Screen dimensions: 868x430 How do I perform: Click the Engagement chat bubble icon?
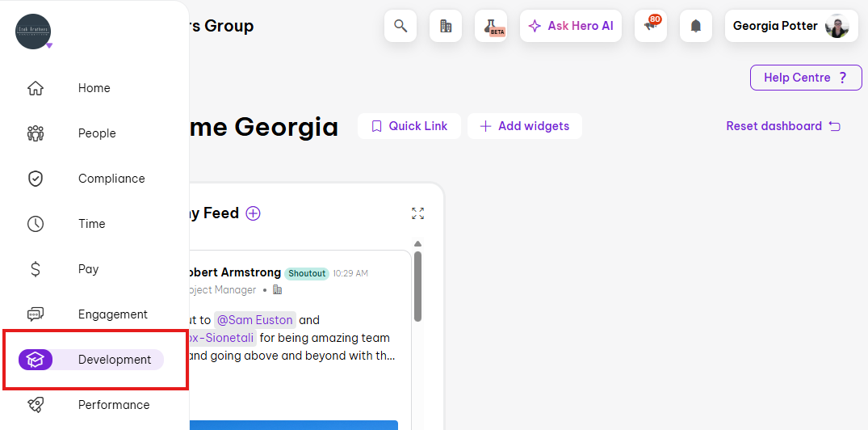pyautogui.click(x=36, y=314)
